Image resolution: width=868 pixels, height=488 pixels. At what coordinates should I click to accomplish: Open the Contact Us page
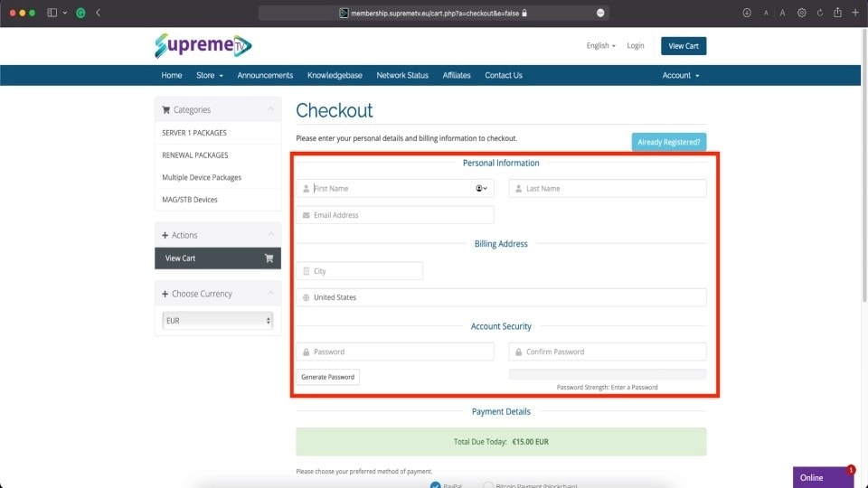(504, 75)
